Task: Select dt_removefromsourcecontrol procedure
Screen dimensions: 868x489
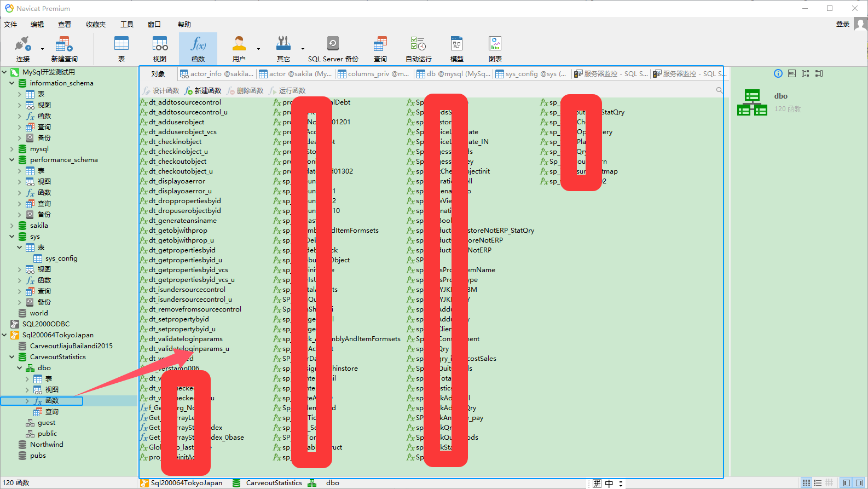Action: tap(195, 309)
